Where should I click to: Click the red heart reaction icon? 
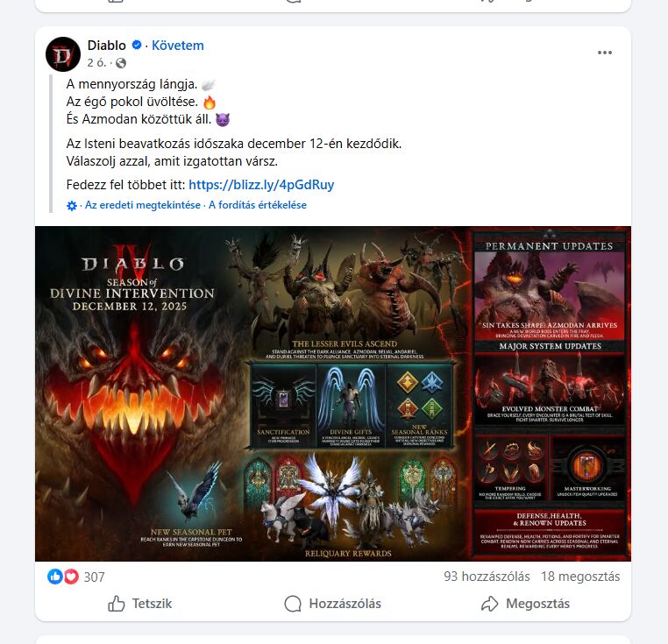(x=71, y=577)
